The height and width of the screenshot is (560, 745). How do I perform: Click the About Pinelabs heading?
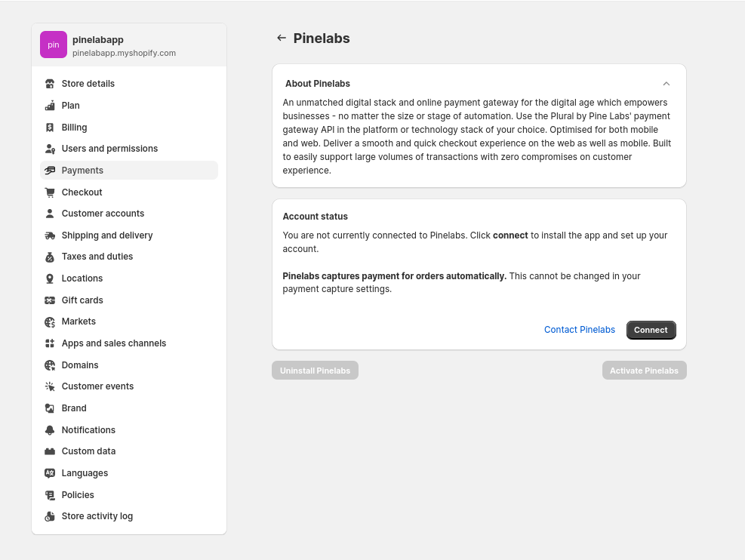pos(317,84)
